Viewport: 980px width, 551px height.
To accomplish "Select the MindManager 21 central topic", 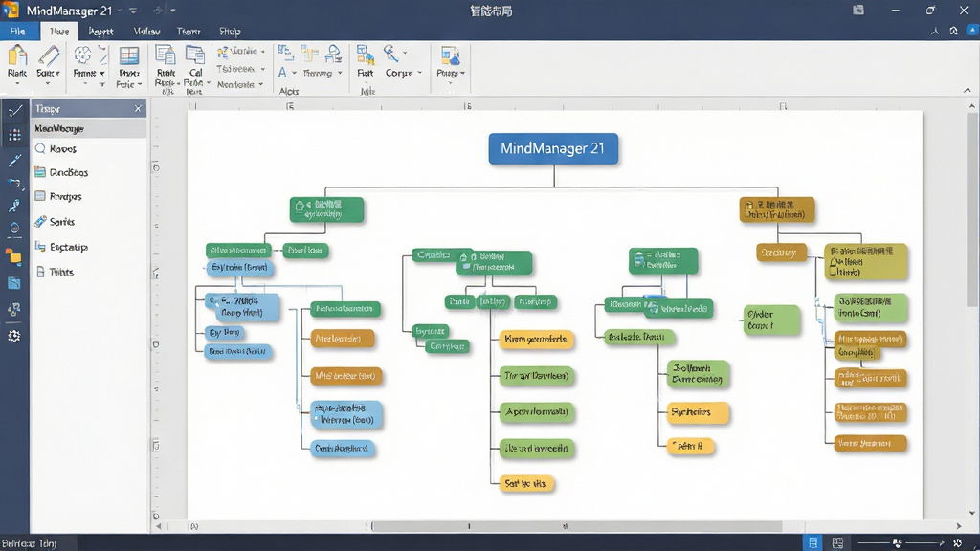I will pyautogui.click(x=553, y=148).
